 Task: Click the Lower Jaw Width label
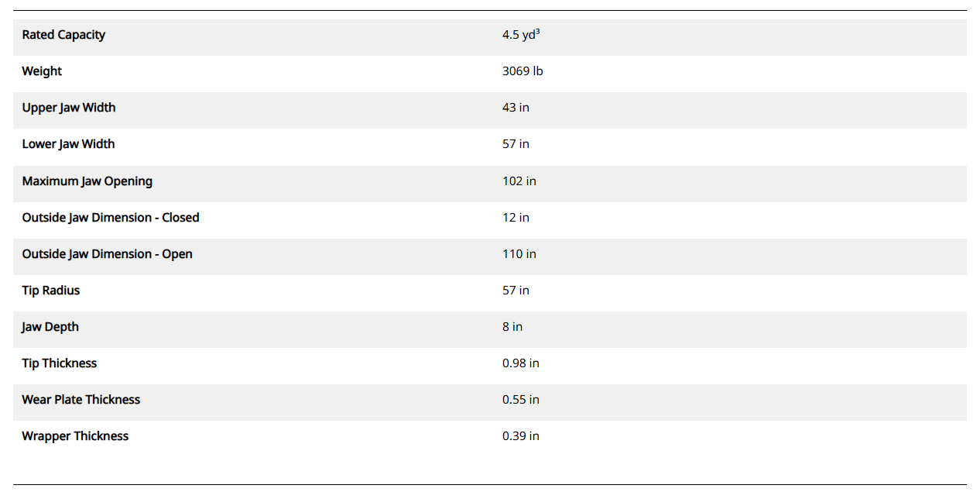pos(68,144)
